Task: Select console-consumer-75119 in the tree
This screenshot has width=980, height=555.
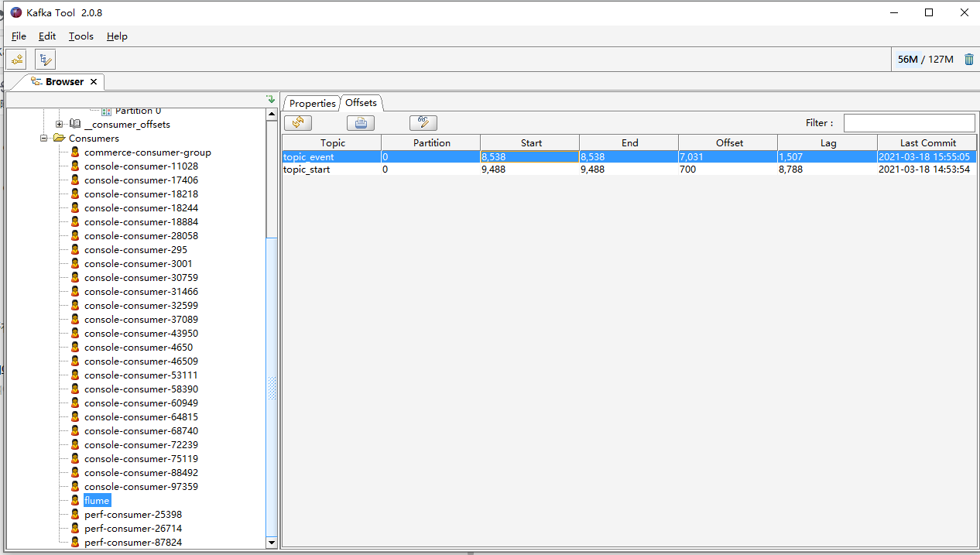Action: [141, 459]
